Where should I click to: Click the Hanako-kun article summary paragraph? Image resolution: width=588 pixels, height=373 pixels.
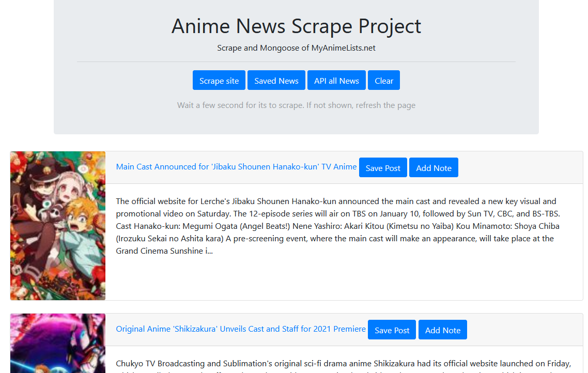(341, 226)
